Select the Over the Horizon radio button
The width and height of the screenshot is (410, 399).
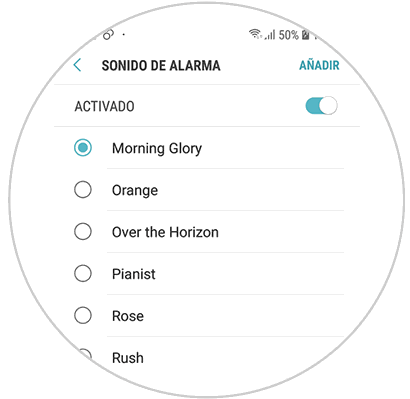tap(83, 232)
